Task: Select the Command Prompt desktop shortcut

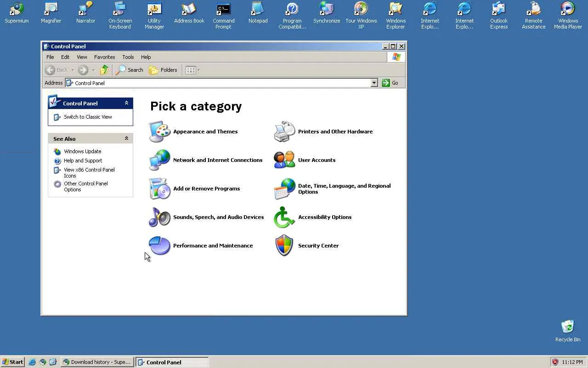Action: click(223, 15)
